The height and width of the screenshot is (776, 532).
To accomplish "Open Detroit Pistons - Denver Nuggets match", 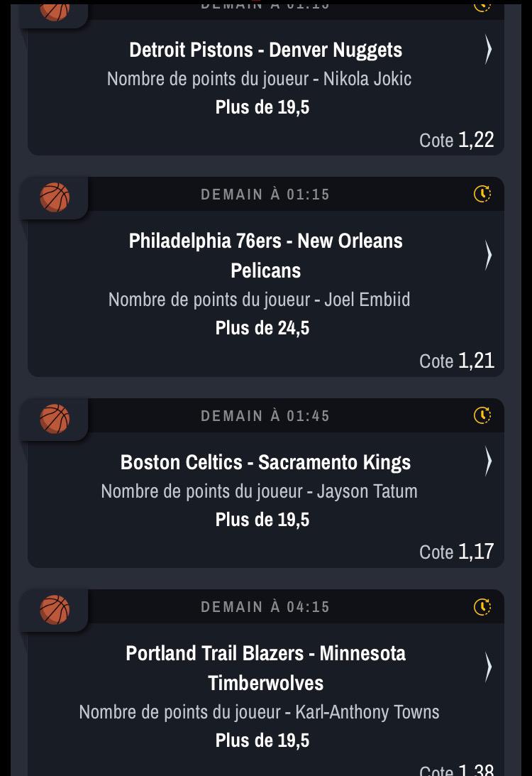I will [x=265, y=50].
